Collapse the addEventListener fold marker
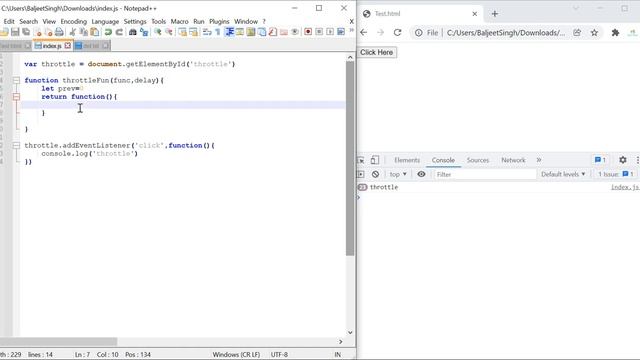The image size is (640, 360). [16, 145]
